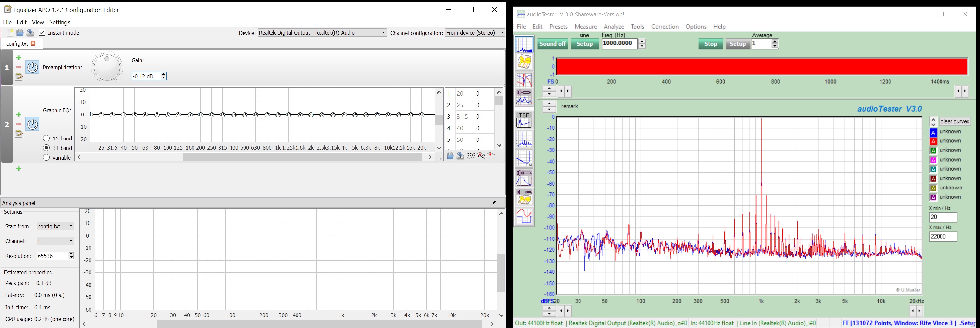Select the 15-band radio button
This screenshot has height=328, width=980.
pos(46,139)
